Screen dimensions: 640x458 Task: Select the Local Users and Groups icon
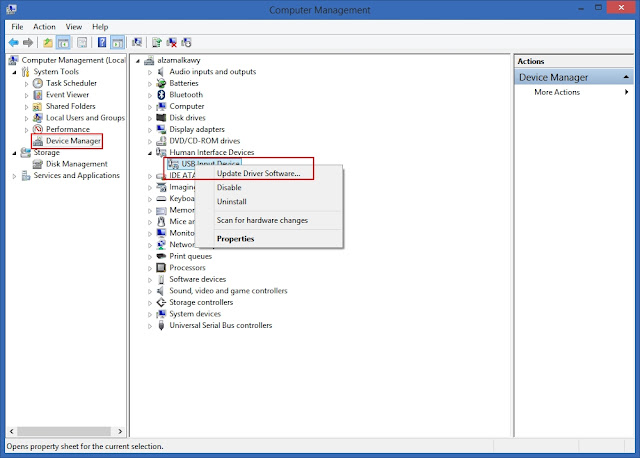[38, 118]
